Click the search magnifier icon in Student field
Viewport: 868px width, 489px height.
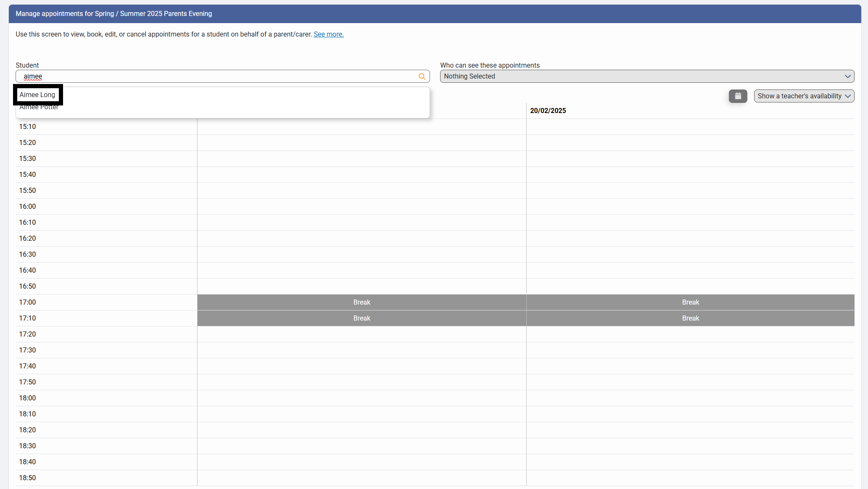coord(422,76)
